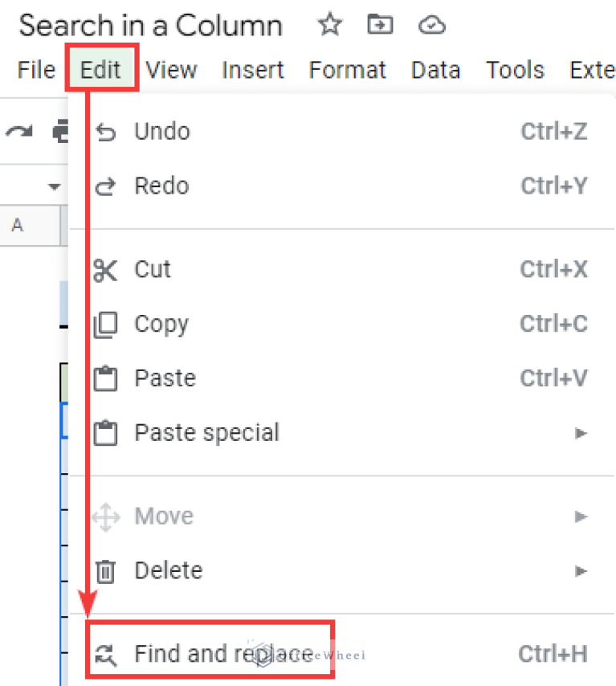Click the Move to folder icon
The image size is (616, 686).
coord(380,25)
